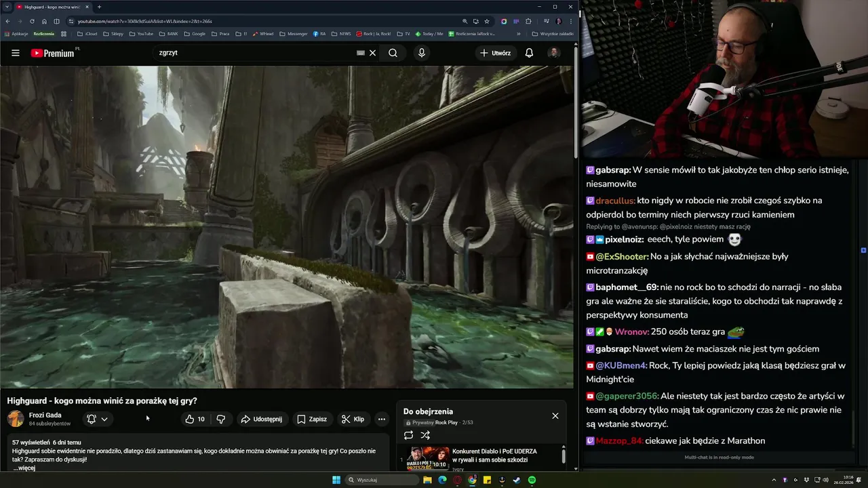Open File Explorer from taskbar
The image size is (868, 488).
[427, 480]
